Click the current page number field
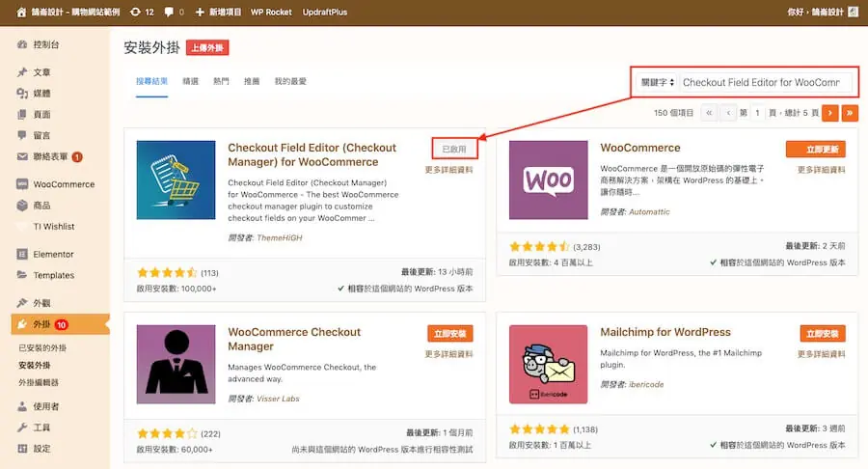 [x=757, y=113]
